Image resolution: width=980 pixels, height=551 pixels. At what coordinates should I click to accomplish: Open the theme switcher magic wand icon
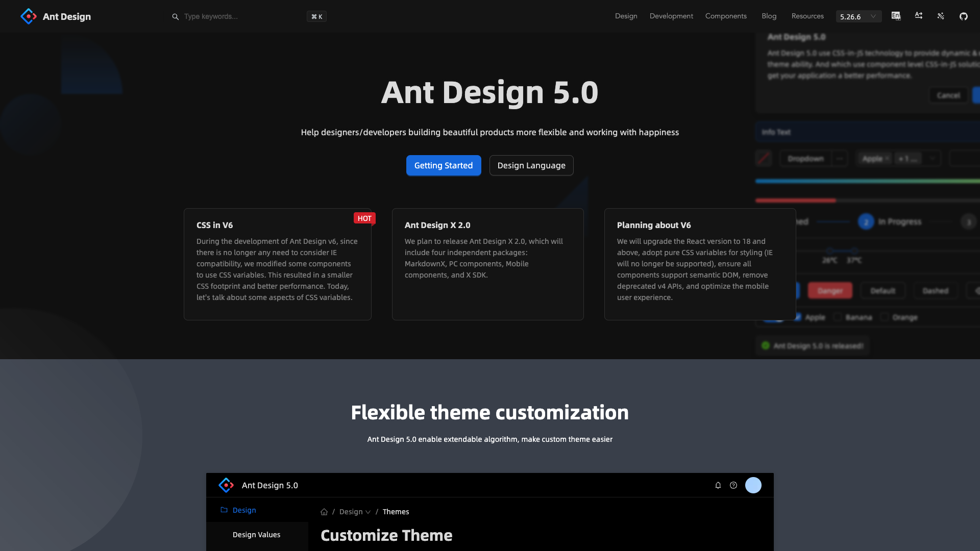(941, 16)
